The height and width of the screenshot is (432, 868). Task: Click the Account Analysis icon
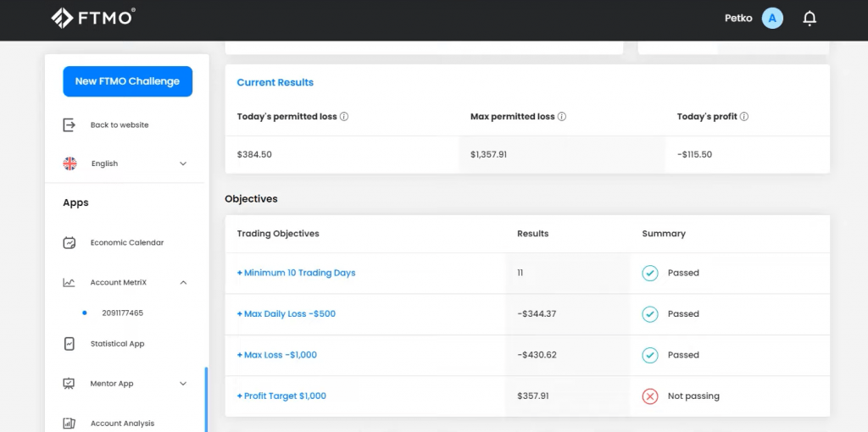(x=70, y=424)
